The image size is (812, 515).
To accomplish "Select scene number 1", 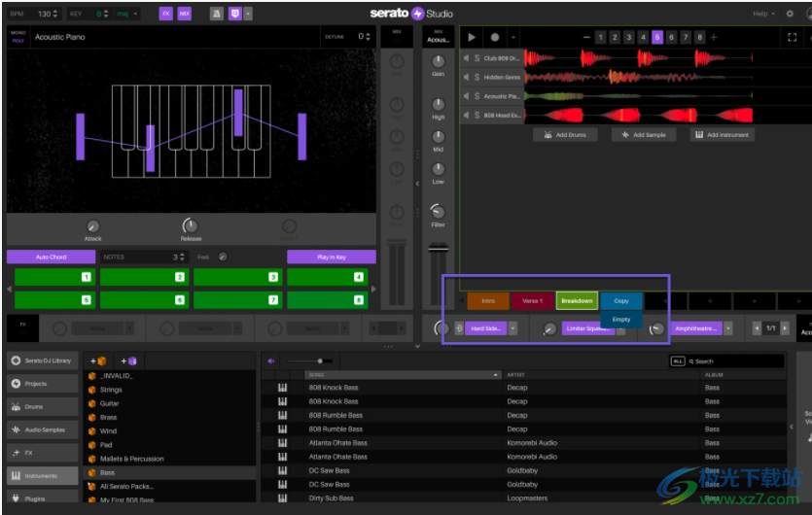I will (601, 37).
